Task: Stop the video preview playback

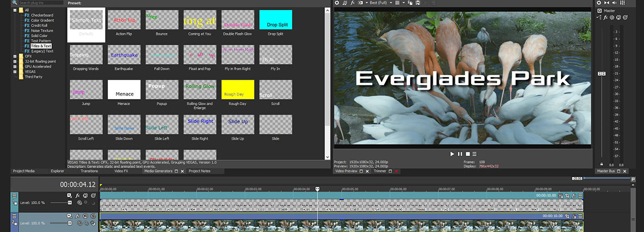Action: coord(467,154)
